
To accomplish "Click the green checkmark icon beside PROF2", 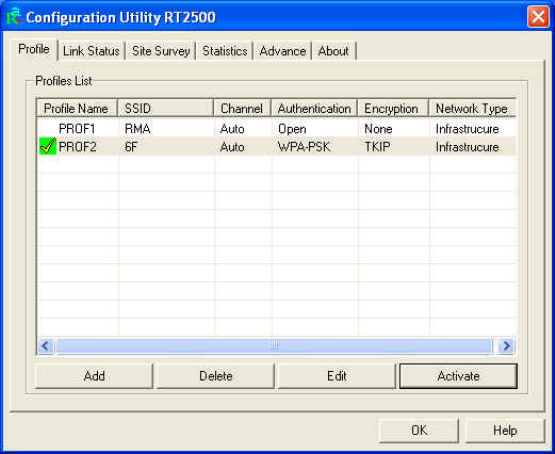I will 48,146.
